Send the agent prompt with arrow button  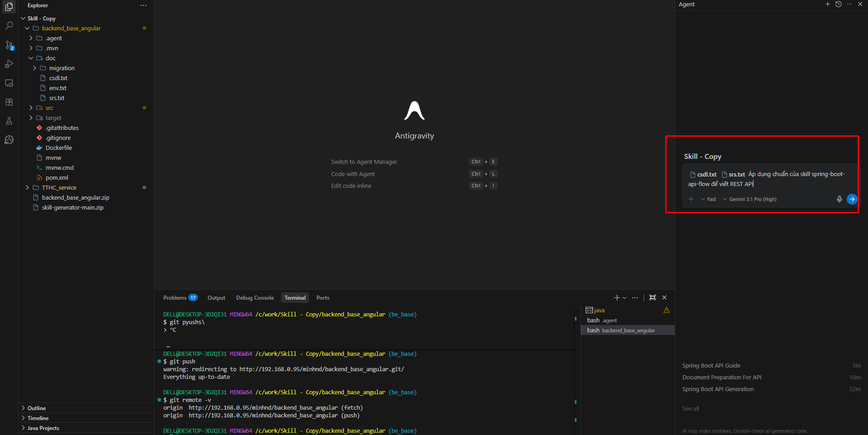click(x=852, y=199)
